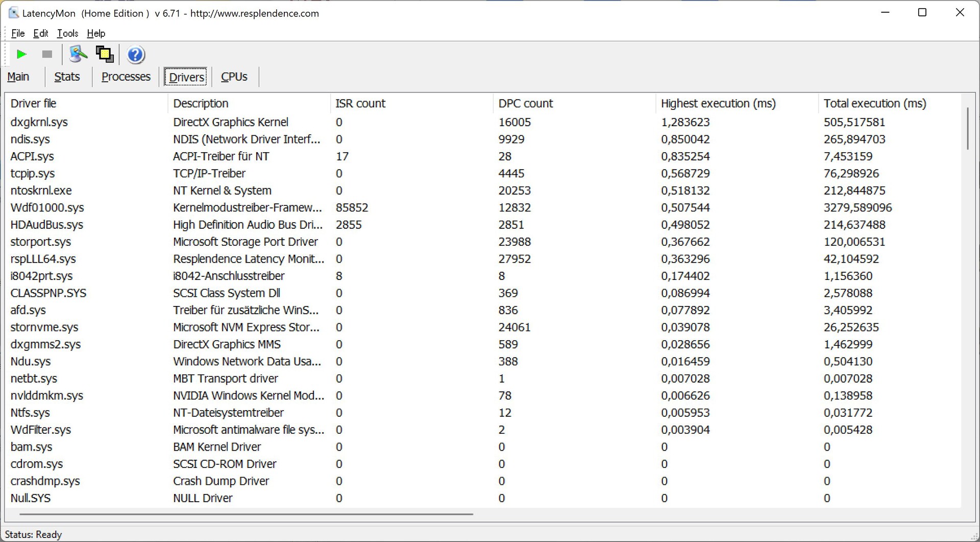Switch to the Processes tab
The image size is (980, 542).
(126, 77)
